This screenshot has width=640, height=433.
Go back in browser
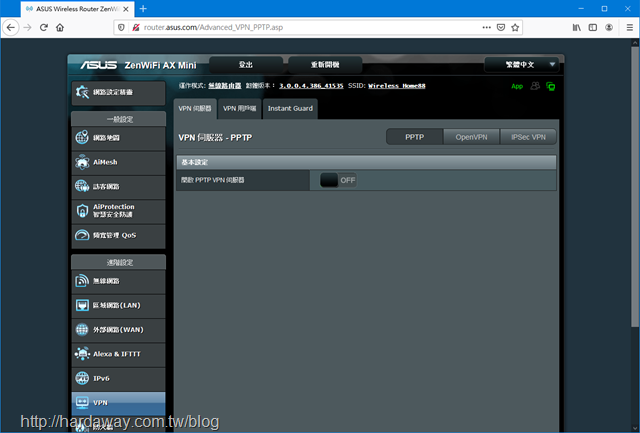coord(11,27)
